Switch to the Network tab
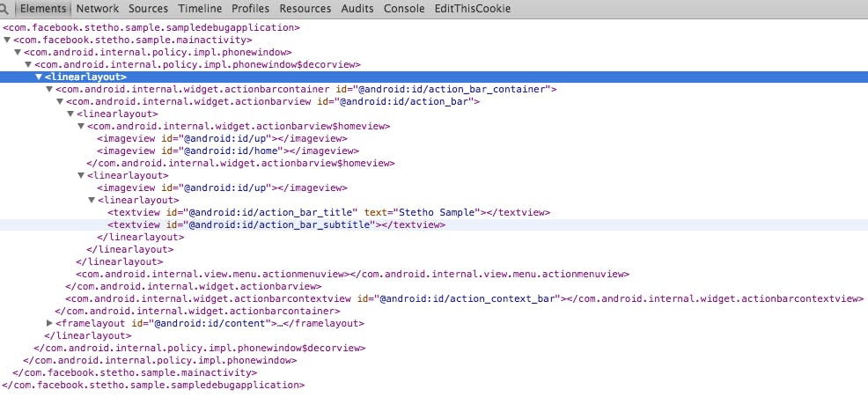 point(98,9)
